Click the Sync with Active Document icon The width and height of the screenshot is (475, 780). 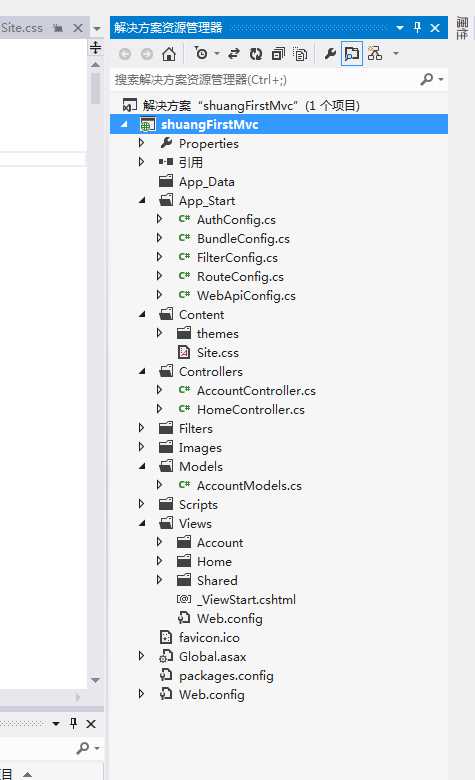(234, 54)
